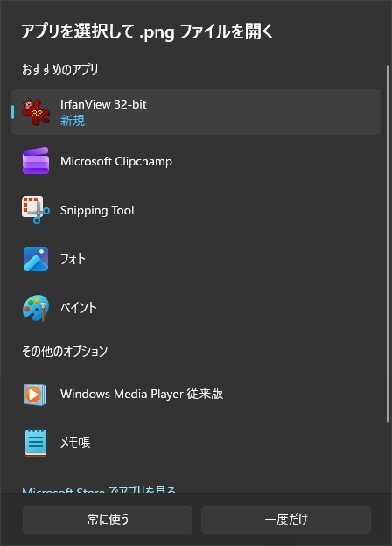Screen dimensions: 392x546
Task: Click the Windows Media Player icon
Action: [35, 395]
